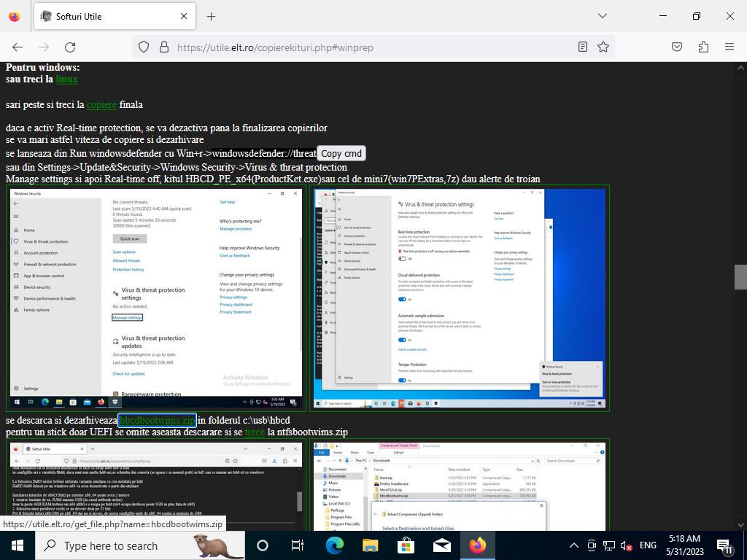Launch Microsoft Edge from taskbar

334,545
